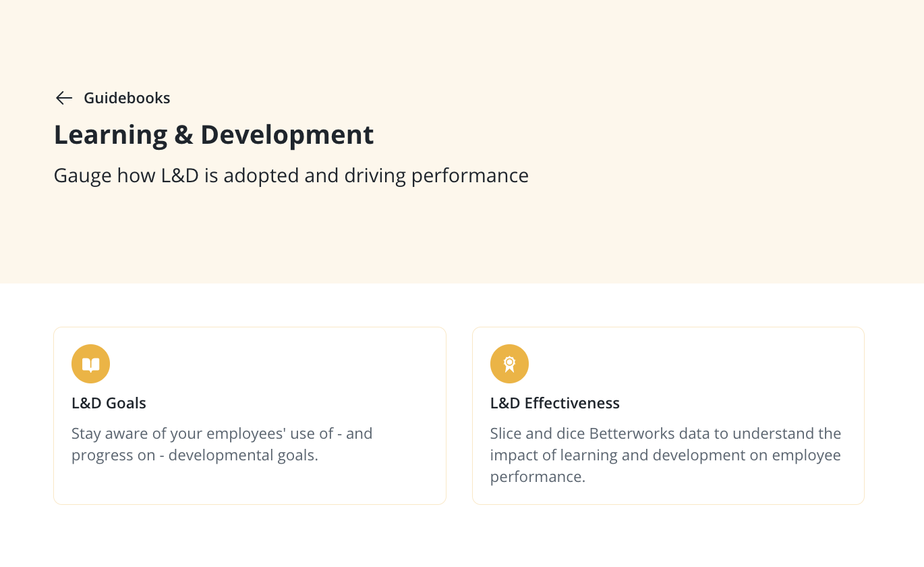Open the L&D Effectiveness title
Screen dimensions: 924x567
coord(554,403)
